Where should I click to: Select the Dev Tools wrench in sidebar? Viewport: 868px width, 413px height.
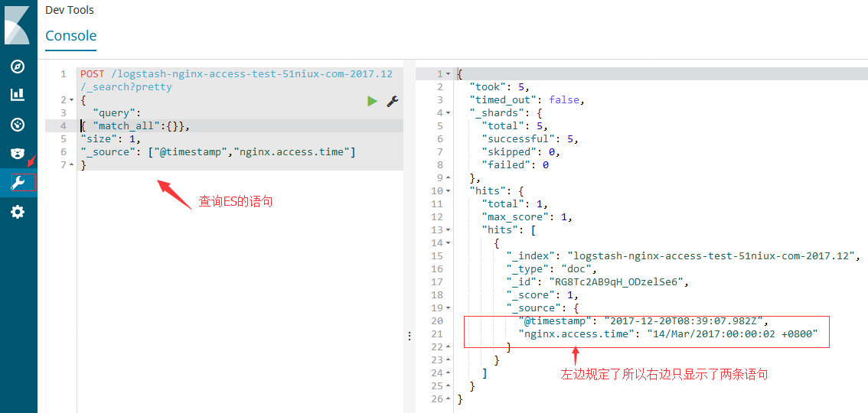[x=18, y=183]
